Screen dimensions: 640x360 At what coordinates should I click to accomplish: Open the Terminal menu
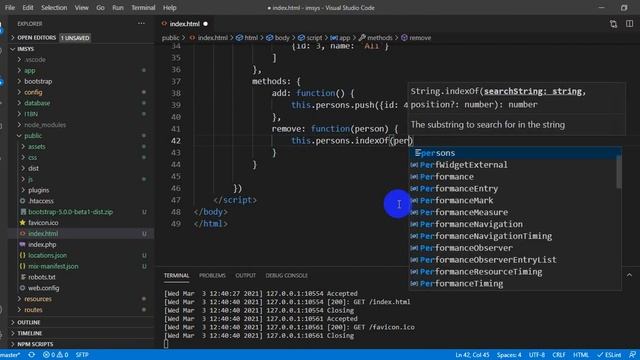tap(143, 8)
